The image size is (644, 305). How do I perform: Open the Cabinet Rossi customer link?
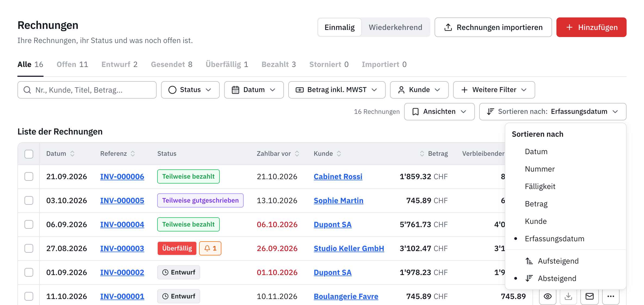point(338,176)
